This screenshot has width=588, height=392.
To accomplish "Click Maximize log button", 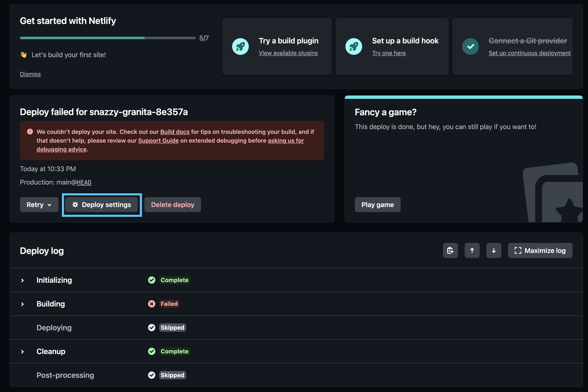I will pyautogui.click(x=540, y=250).
